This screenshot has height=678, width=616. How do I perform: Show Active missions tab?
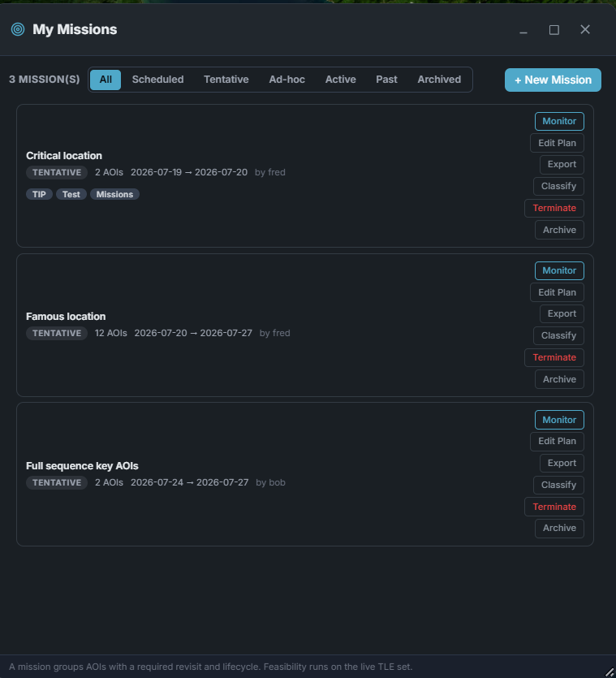pos(341,80)
